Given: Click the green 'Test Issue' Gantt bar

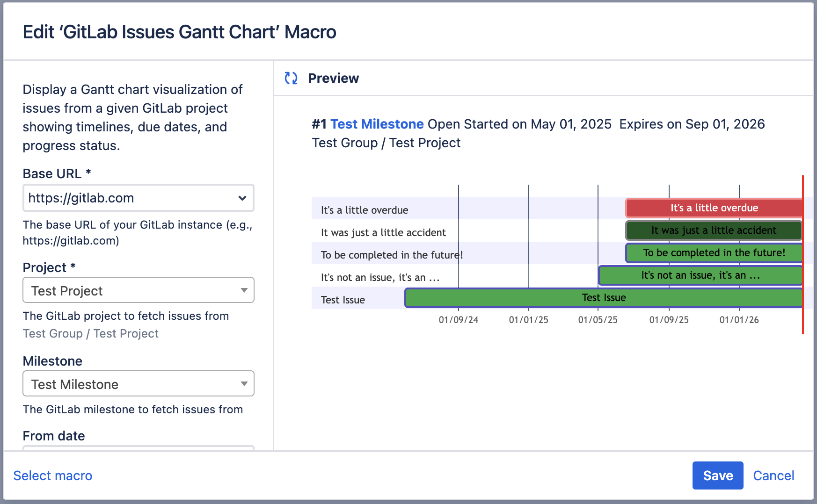Looking at the screenshot, I should tap(603, 298).
